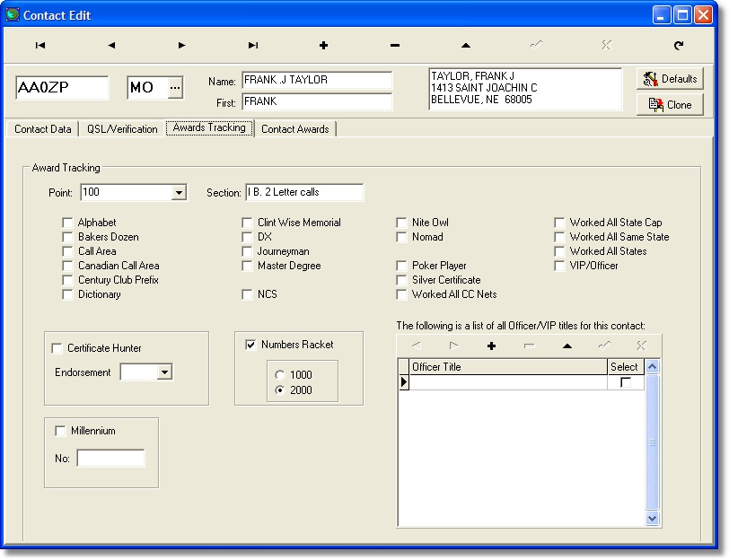Go to previous contact record
This screenshot has width=729, height=560.
click(x=111, y=45)
